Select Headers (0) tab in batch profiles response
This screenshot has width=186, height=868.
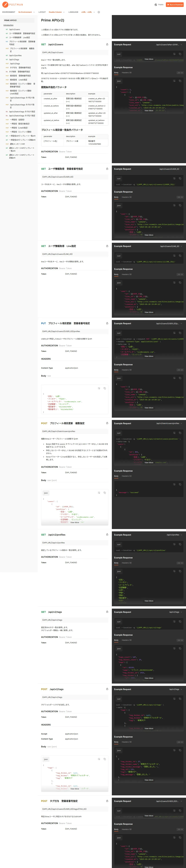pos(127,476)
